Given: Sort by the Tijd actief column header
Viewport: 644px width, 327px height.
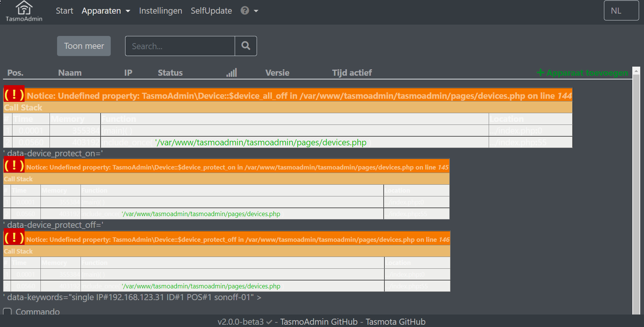Looking at the screenshot, I should tap(352, 73).
